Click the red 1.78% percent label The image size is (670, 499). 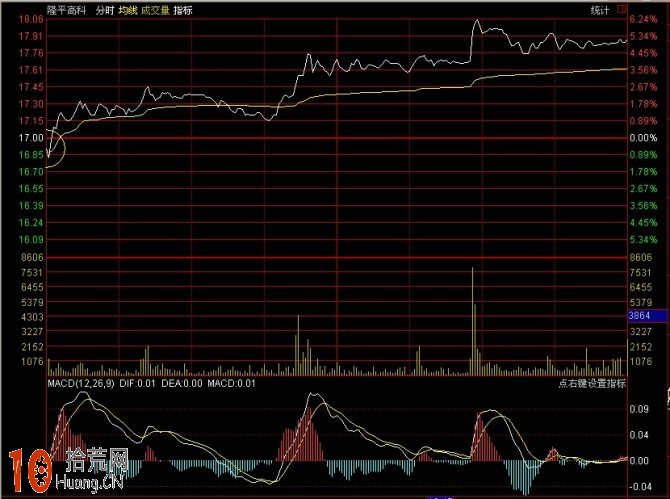click(x=643, y=104)
